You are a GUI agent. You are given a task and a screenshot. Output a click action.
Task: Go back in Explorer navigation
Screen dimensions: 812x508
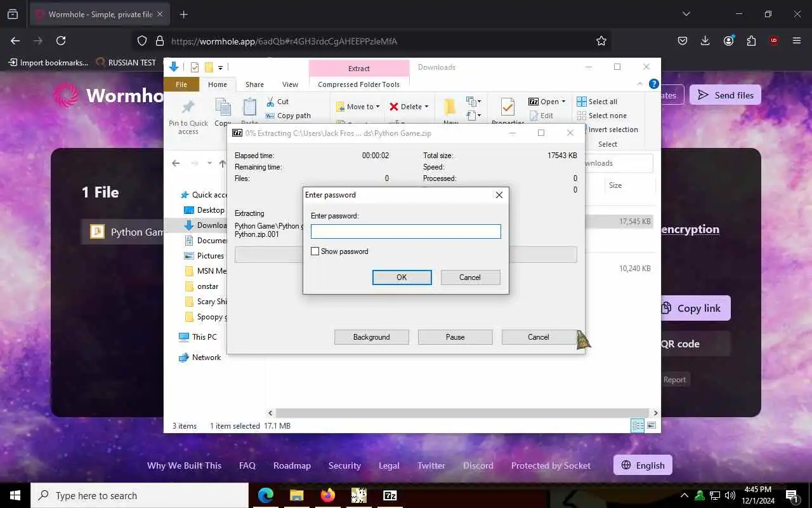click(176, 163)
